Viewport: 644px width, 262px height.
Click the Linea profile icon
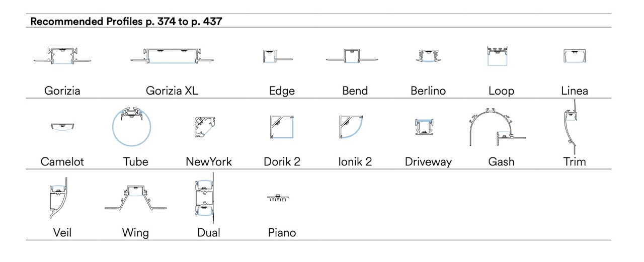(575, 57)
